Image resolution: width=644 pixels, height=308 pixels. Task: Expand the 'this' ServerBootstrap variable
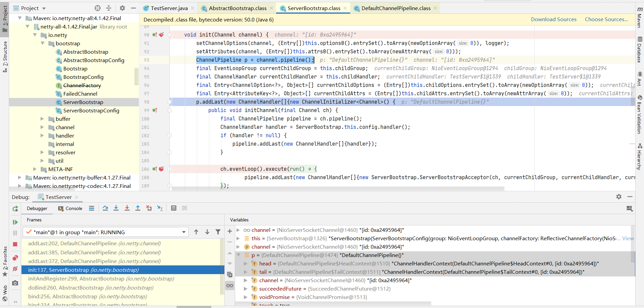238,239
